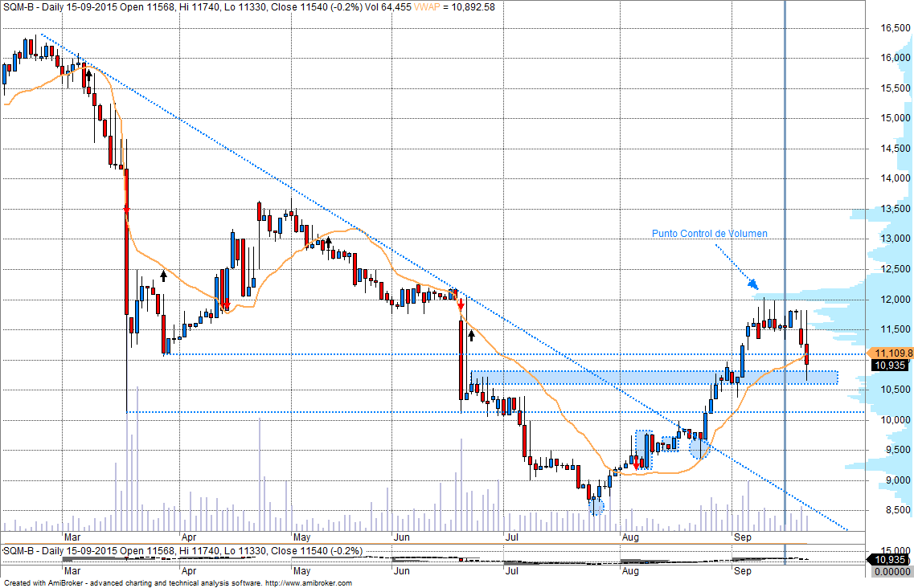Click the 11,500 price axis label
Viewport: 914px width, 588px height.
(x=896, y=329)
